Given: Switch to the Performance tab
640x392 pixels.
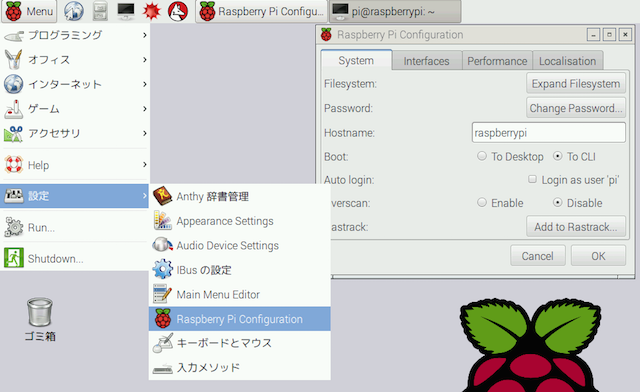Looking at the screenshot, I should (x=497, y=61).
